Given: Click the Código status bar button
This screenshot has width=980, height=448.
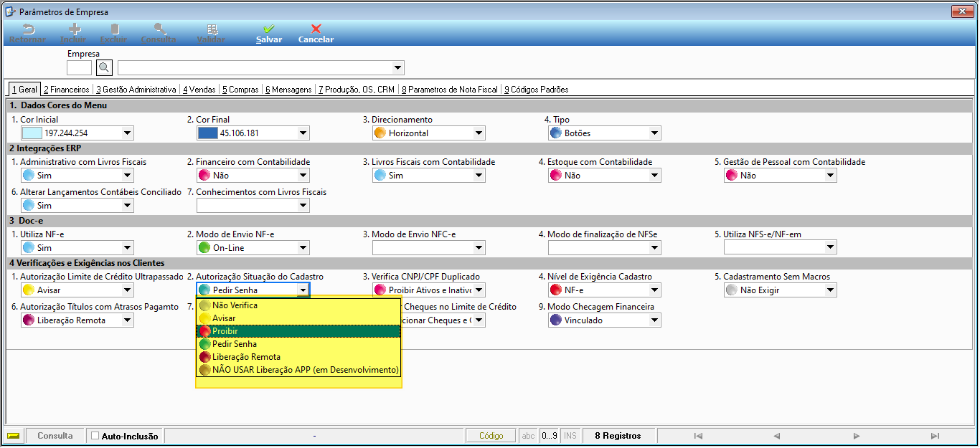Looking at the screenshot, I should pos(491,436).
